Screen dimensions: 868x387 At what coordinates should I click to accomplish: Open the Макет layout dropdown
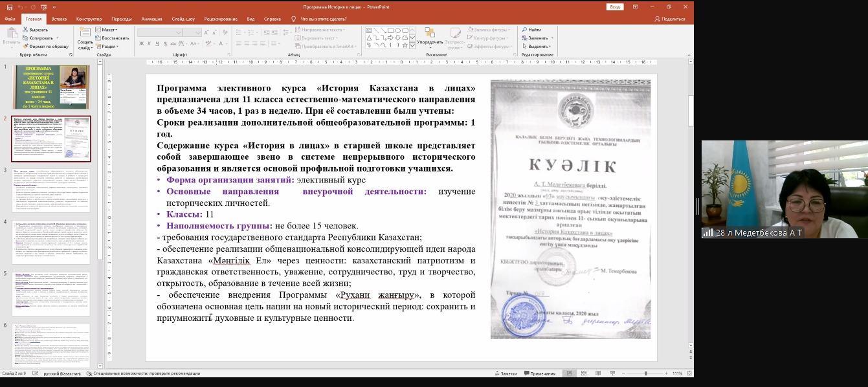point(107,30)
